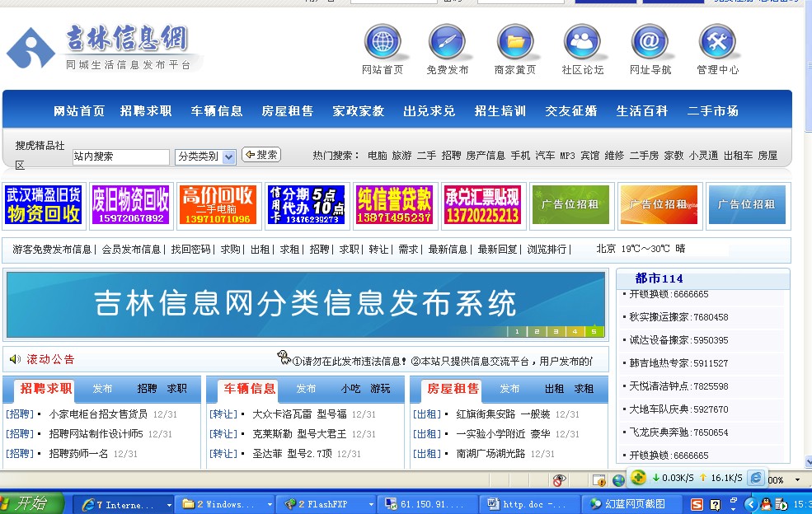
Task: Click the 商家黄页 folder icon
Action: pos(515,42)
